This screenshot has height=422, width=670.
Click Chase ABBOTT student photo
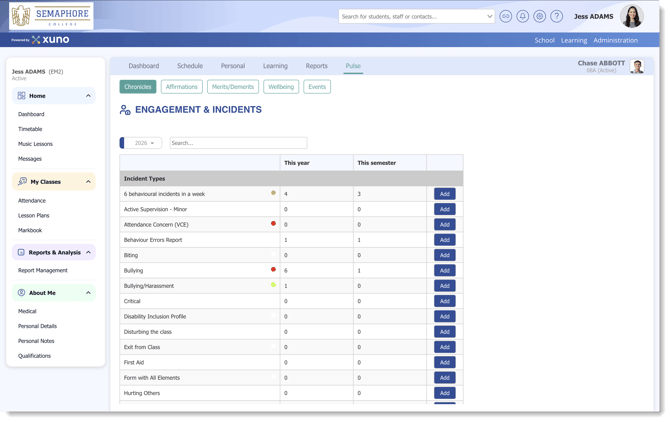(637, 67)
